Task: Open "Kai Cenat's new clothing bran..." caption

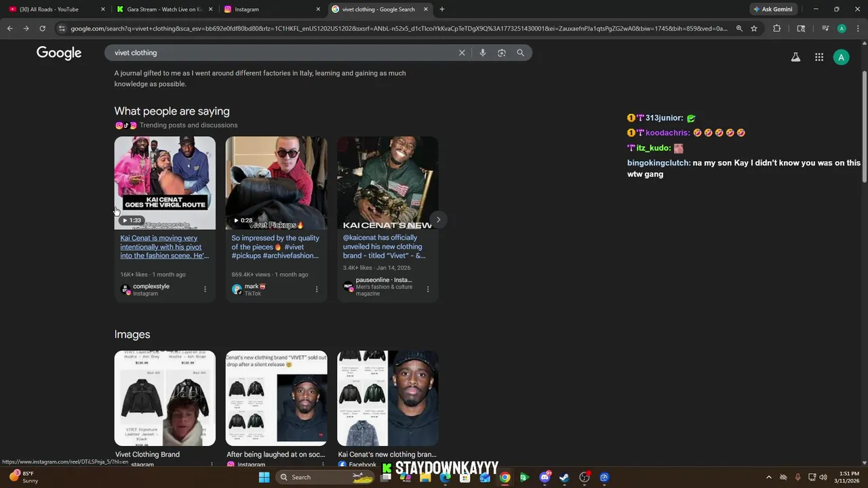Action: 387,455
